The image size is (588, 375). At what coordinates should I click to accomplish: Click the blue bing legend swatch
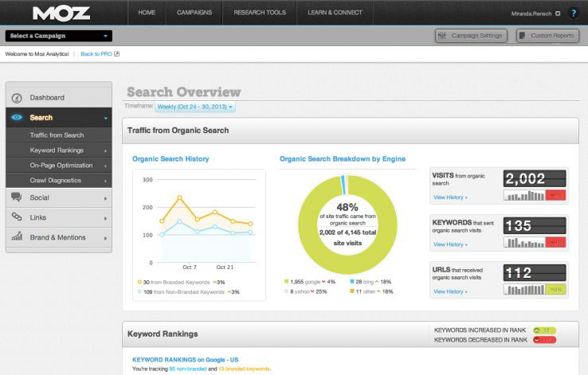click(x=352, y=281)
